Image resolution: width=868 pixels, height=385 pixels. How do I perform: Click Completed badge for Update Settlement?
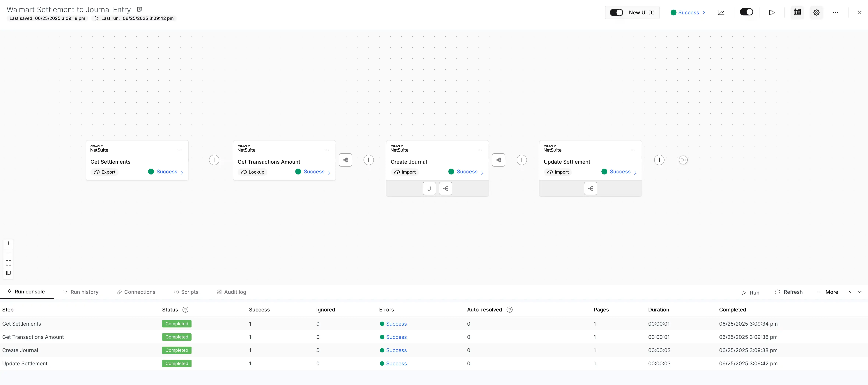[177, 363]
